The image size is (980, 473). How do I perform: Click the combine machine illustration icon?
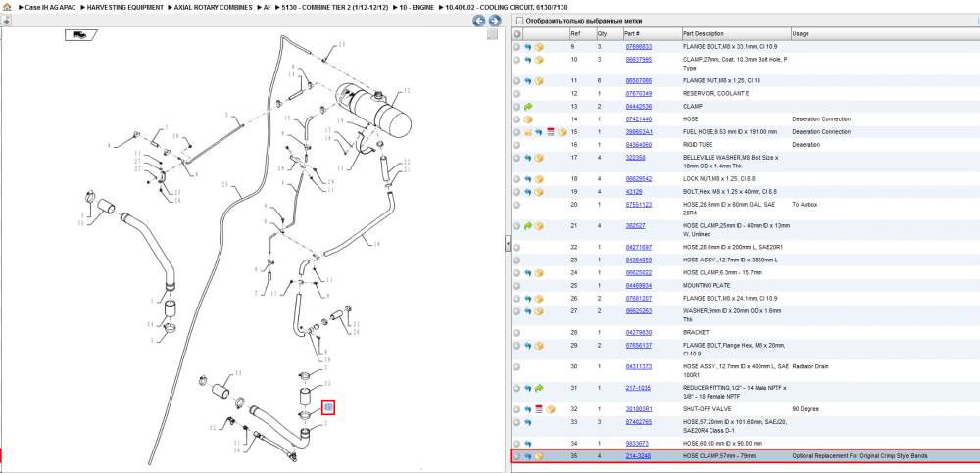[x=81, y=35]
